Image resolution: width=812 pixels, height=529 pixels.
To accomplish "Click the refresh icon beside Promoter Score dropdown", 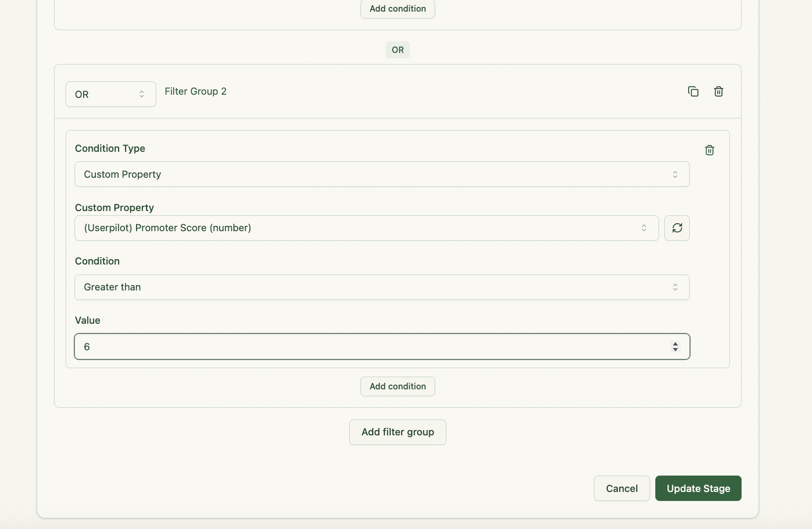I will (677, 228).
